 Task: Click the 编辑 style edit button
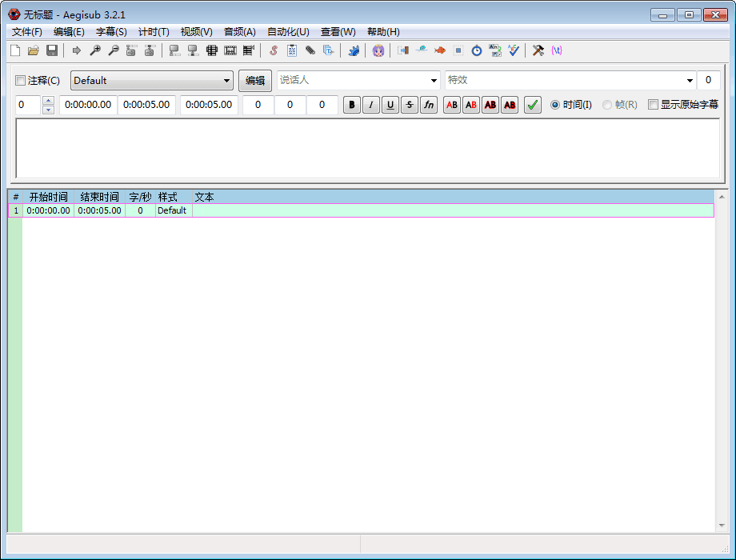pos(255,81)
